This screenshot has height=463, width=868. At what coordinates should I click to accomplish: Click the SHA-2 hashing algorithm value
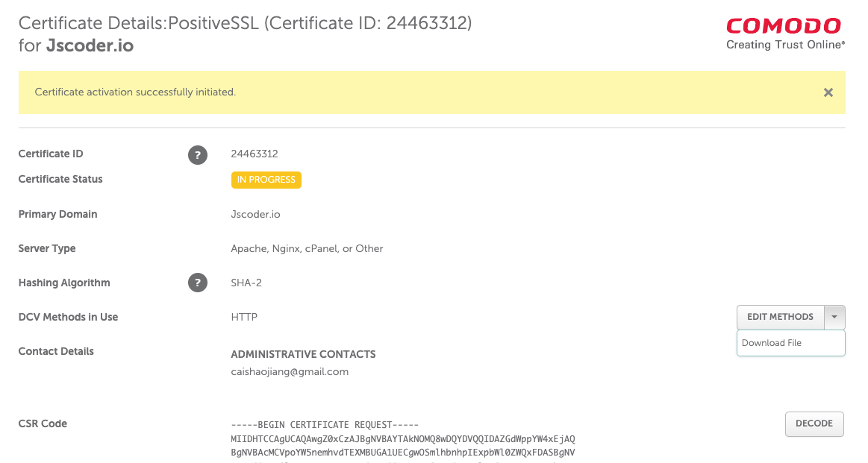coord(246,283)
